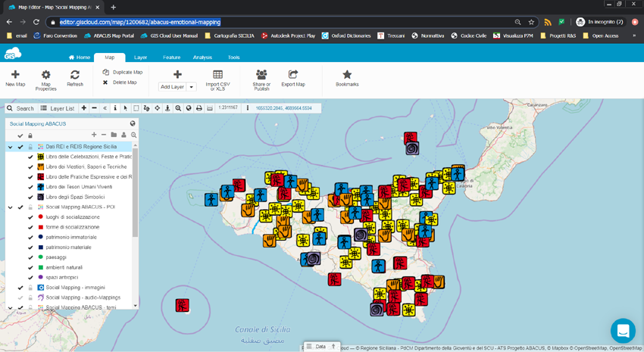Click Duplicate Map

click(123, 72)
